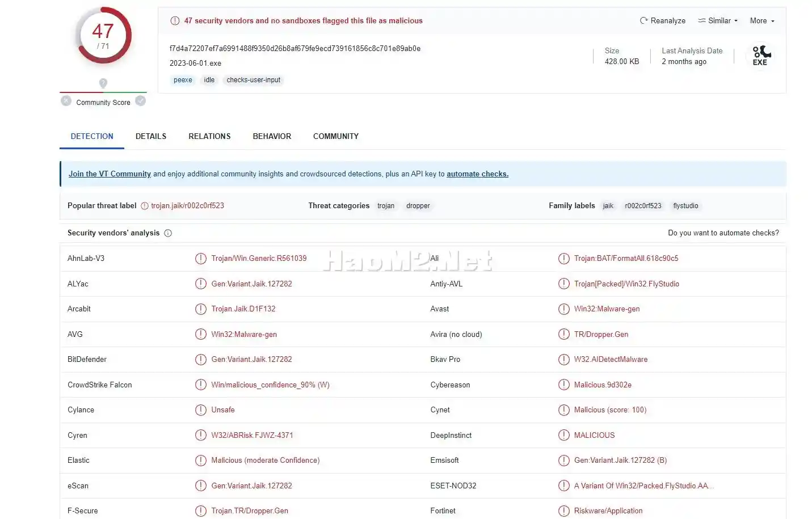Click the alert icon for Cylance detection

click(x=201, y=410)
